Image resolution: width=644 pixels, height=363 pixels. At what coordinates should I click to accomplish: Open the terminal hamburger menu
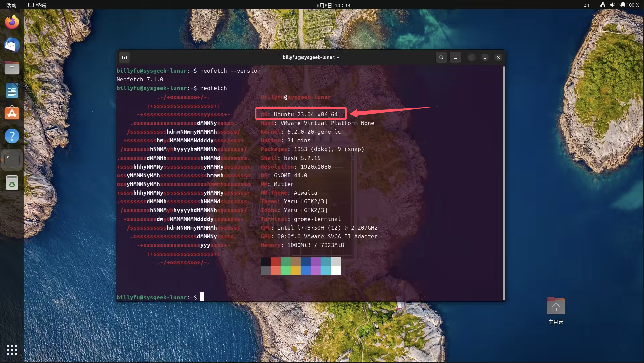click(x=455, y=57)
